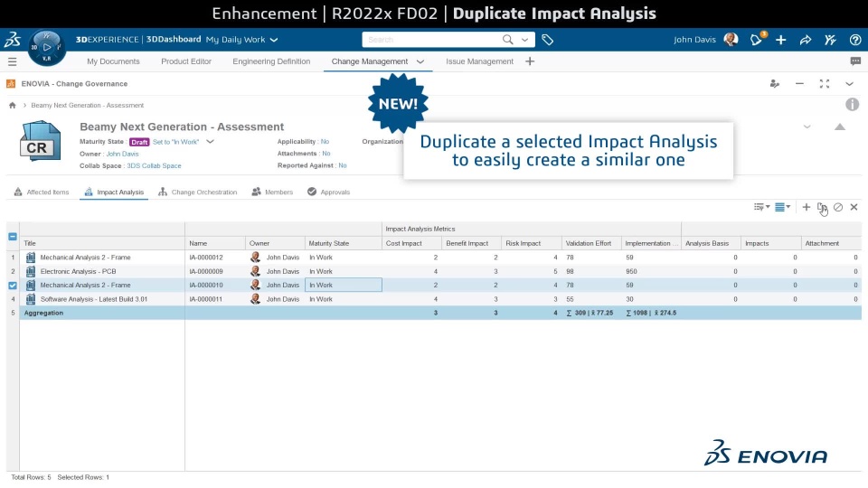
Task: Maximize the widget with fullscreen icon
Action: [825, 83]
